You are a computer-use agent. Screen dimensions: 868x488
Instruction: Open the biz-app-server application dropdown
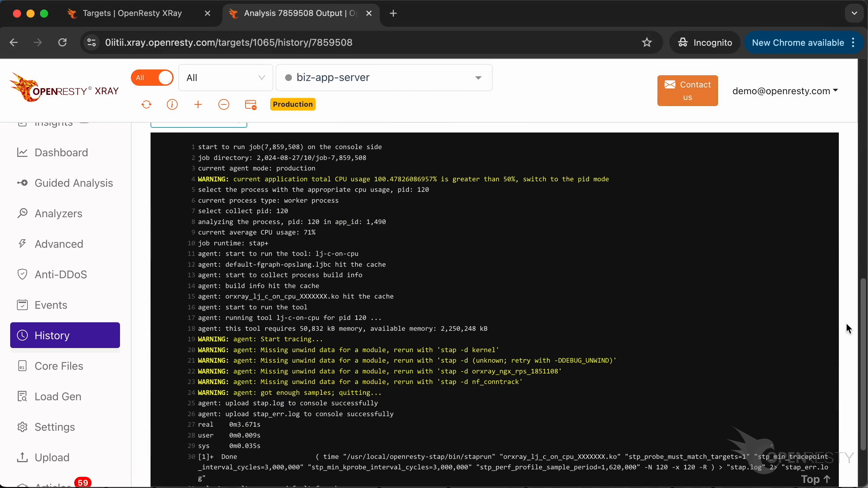(384, 78)
